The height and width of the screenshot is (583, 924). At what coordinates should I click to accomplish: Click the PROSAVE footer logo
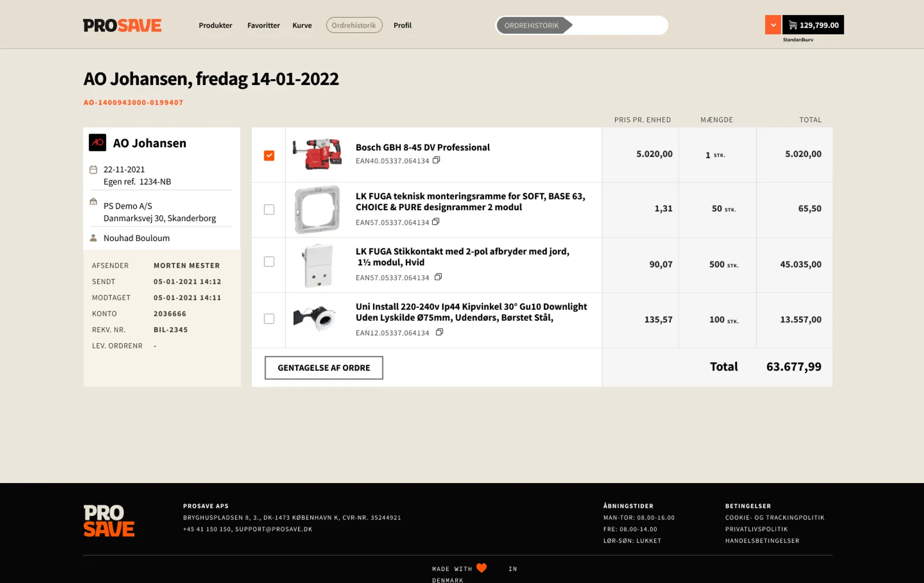point(109,521)
